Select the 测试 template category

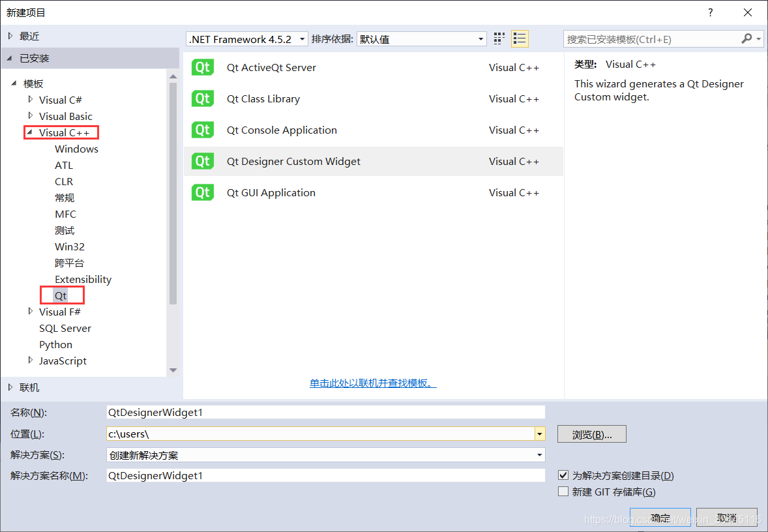click(65, 230)
